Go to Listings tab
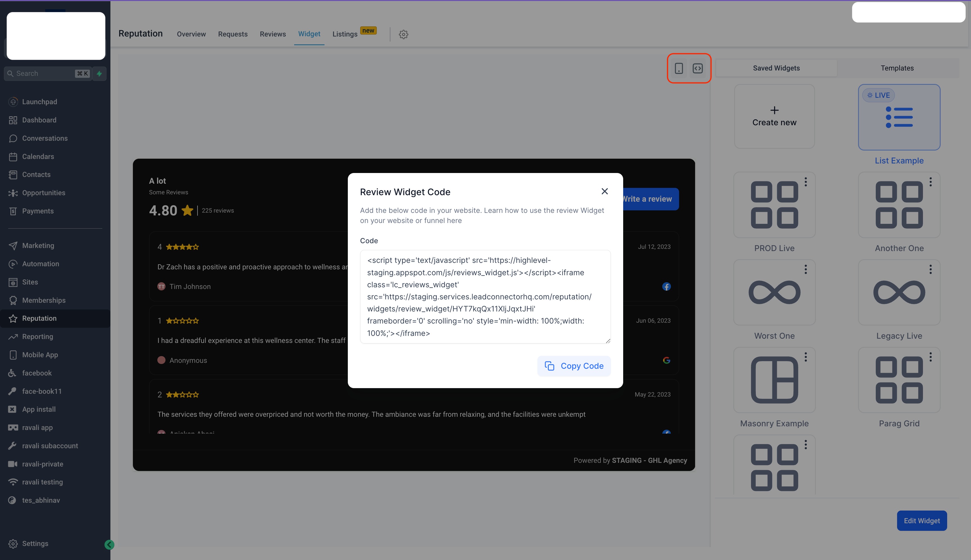This screenshot has width=971, height=560. (345, 34)
